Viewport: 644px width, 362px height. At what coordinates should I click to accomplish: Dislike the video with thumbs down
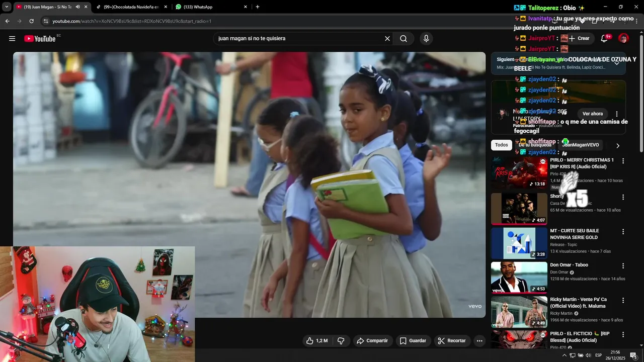(x=341, y=341)
